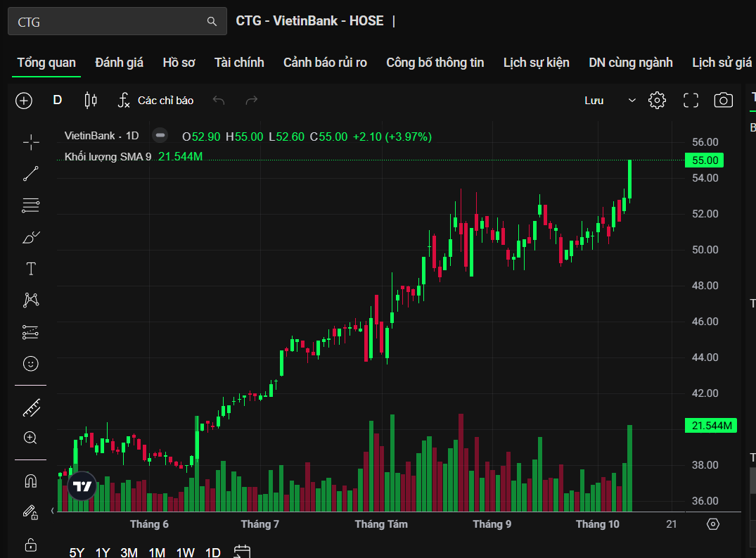Open the D timeframe interval selector

tap(58, 101)
